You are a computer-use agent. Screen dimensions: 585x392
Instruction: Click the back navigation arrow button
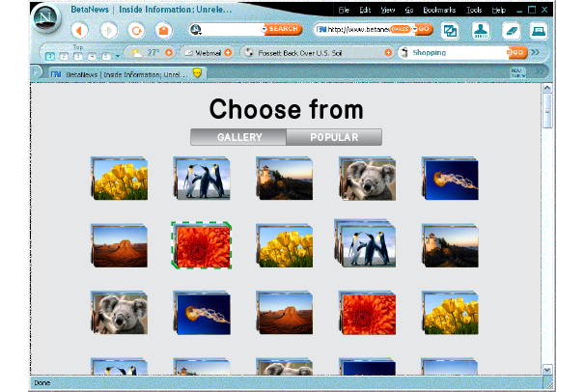[79, 30]
